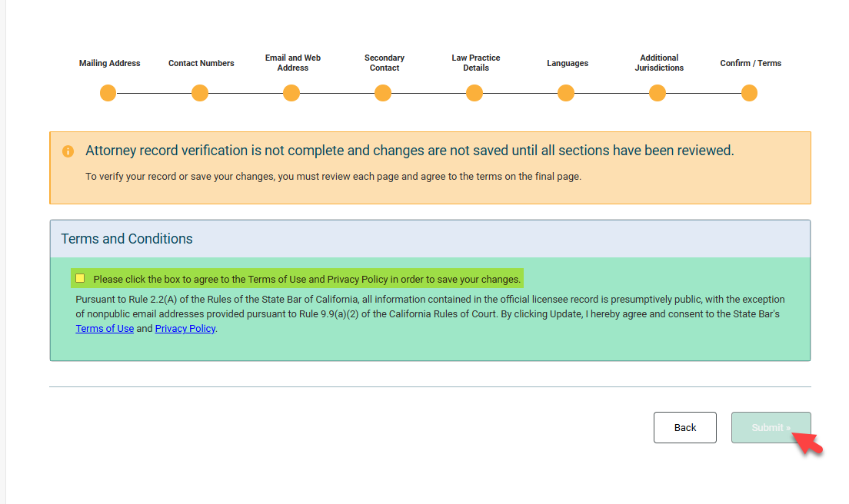Select the Email and Web Address step circle
The width and height of the screenshot is (849, 504).
(291, 93)
